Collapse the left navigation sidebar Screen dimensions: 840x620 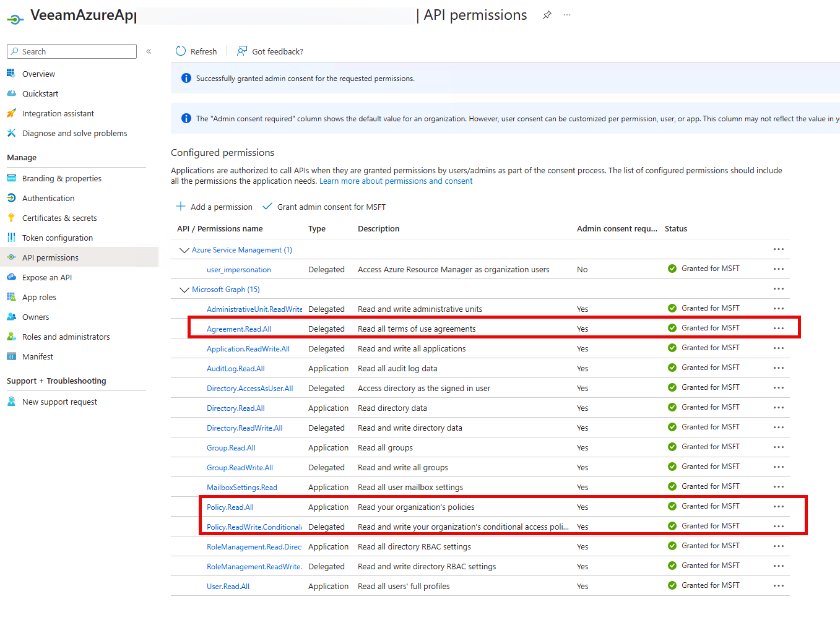tap(149, 51)
